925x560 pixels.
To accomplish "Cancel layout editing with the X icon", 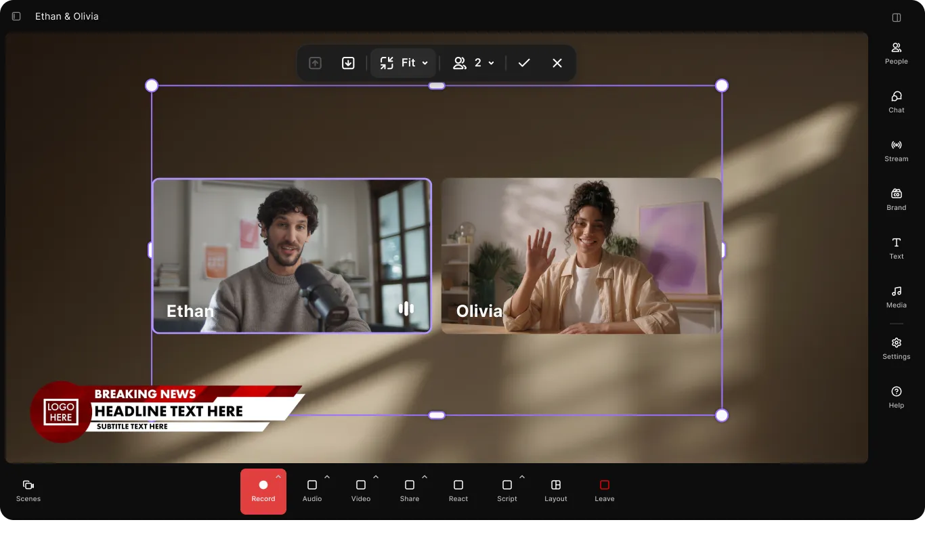I will pos(557,63).
